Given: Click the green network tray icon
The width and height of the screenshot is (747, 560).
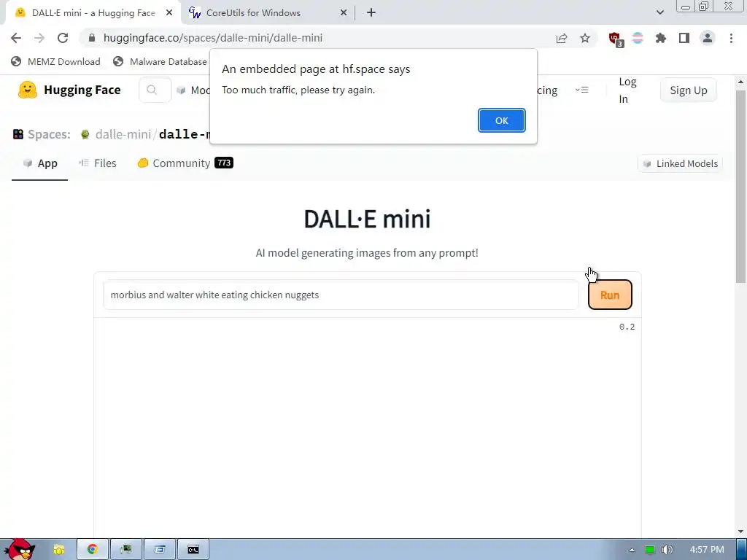Looking at the screenshot, I should click(650, 550).
